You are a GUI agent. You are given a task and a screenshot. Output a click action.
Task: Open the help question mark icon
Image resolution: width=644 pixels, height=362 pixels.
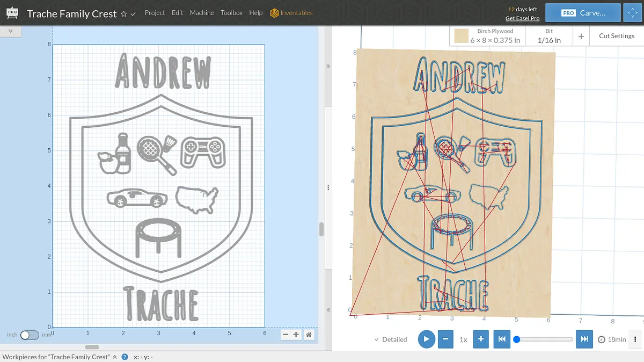point(125,357)
